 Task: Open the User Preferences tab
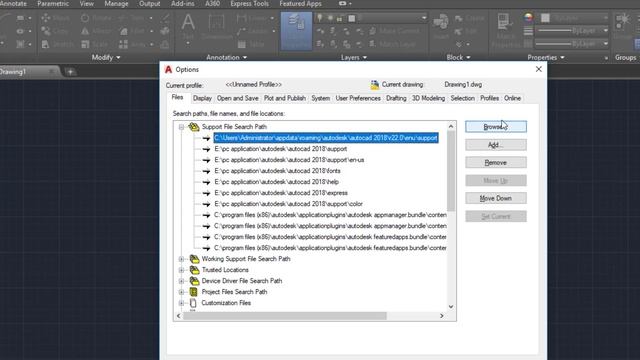[x=358, y=98]
